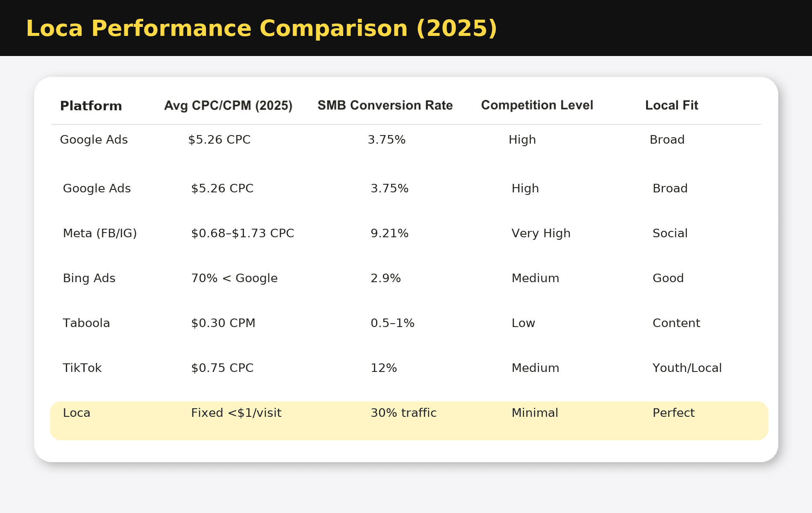Select the Platform column header
This screenshot has height=513, width=812.
coord(91,106)
